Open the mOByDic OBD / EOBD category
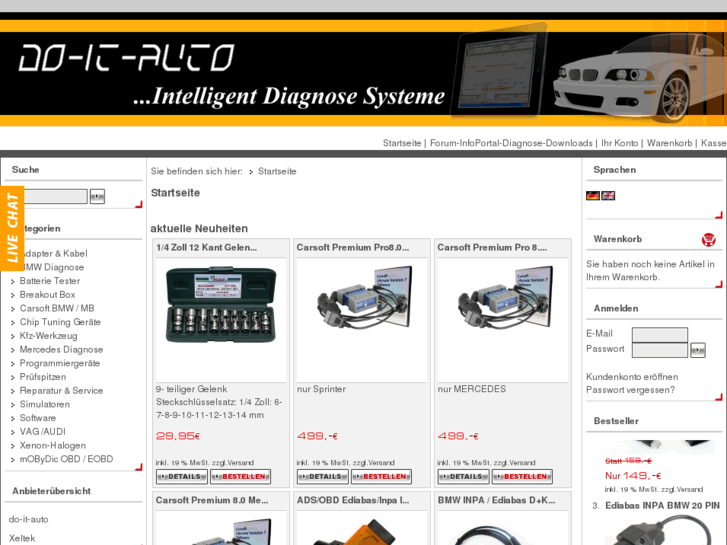727x545 pixels. (x=66, y=459)
